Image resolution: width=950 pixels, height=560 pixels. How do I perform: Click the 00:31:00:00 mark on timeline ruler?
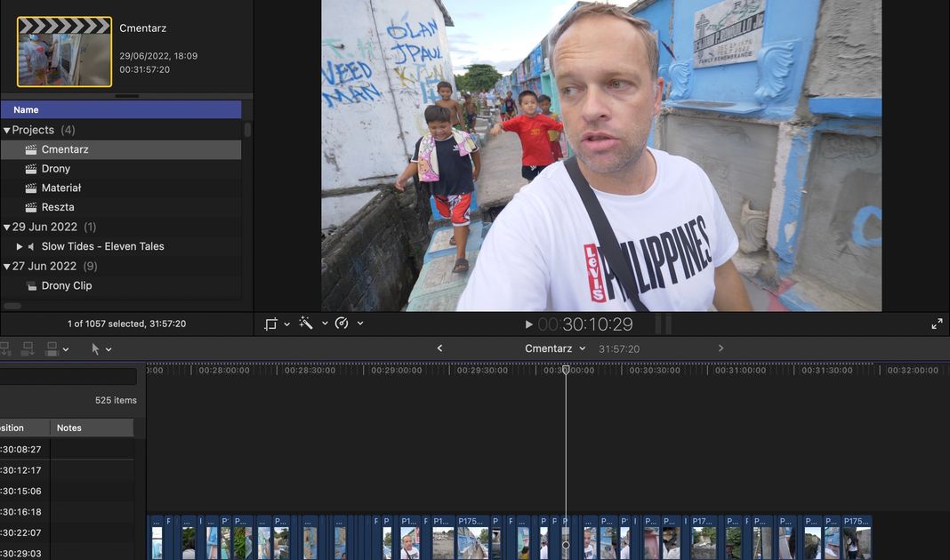738,370
